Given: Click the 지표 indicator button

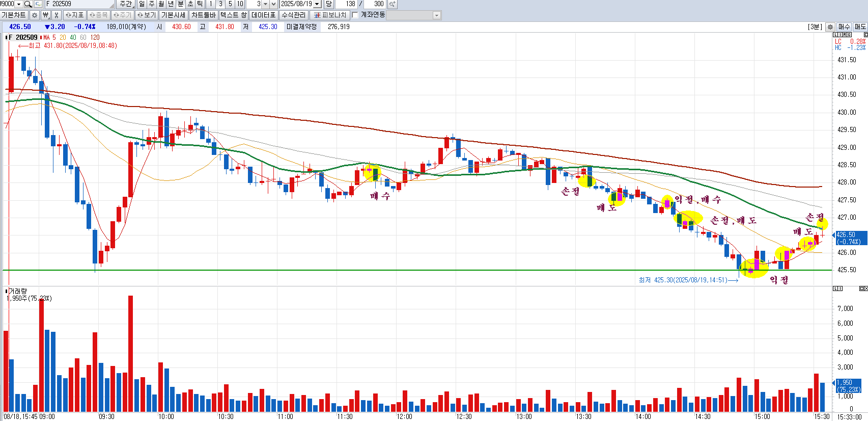Looking at the screenshot, I should click(75, 15).
